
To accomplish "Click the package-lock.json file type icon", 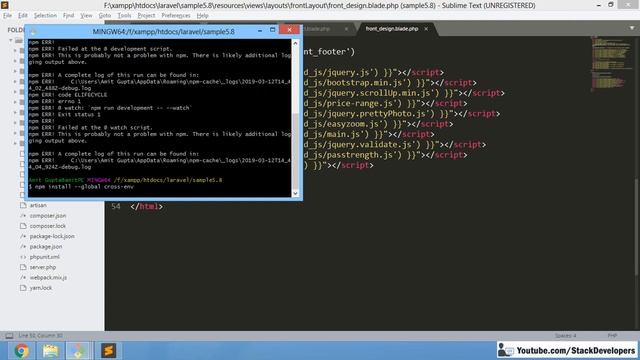I will point(23,236).
